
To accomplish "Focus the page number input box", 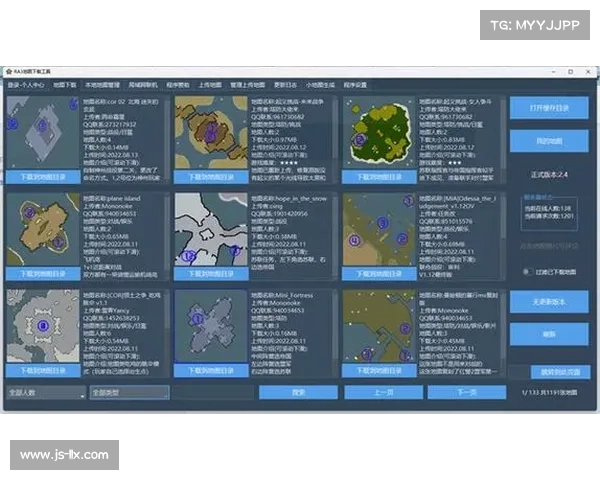I will coord(518,372).
